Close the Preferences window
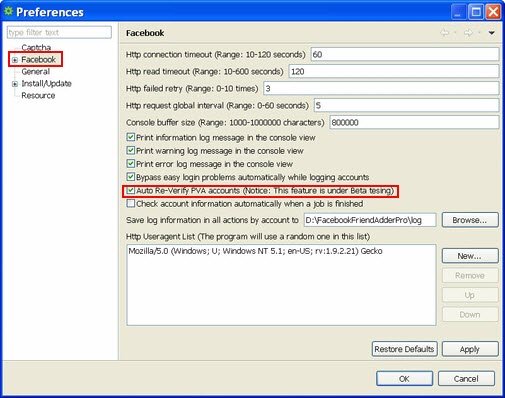The image size is (505, 398). pos(493,12)
